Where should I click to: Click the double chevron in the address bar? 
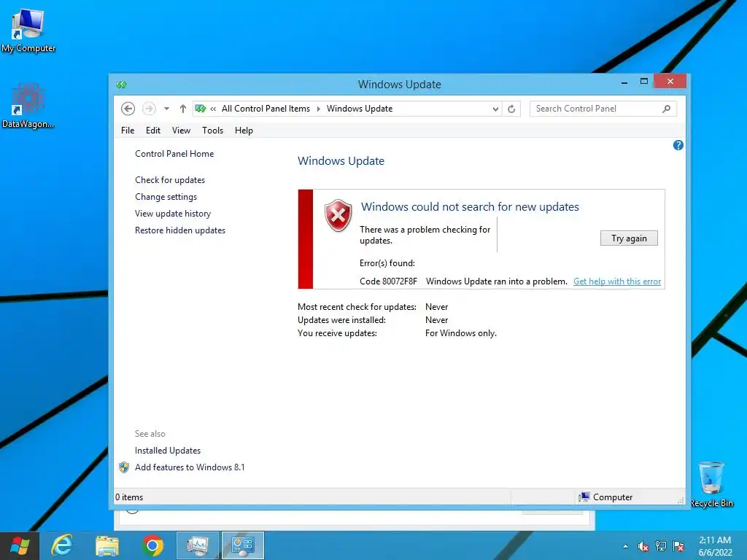(x=213, y=109)
